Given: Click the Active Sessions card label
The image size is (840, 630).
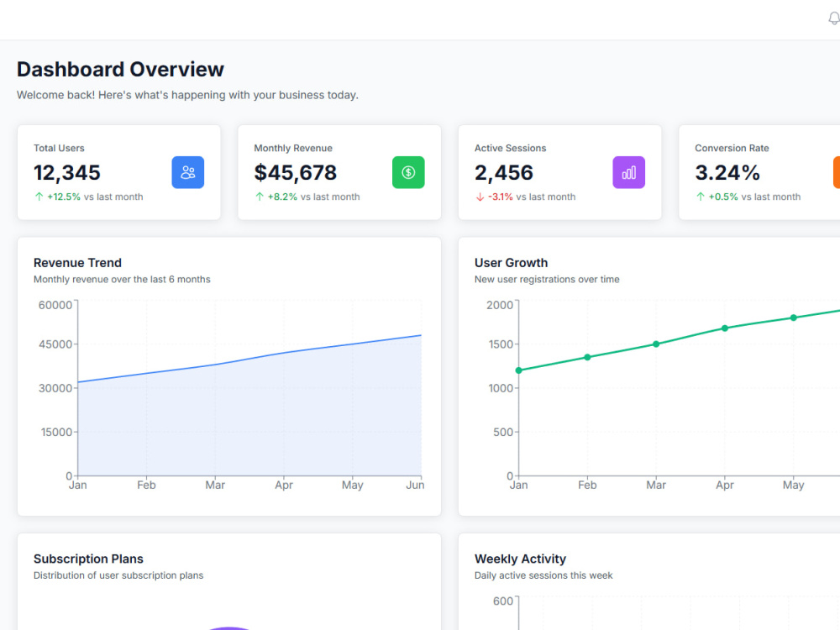Looking at the screenshot, I should [510, 148].
